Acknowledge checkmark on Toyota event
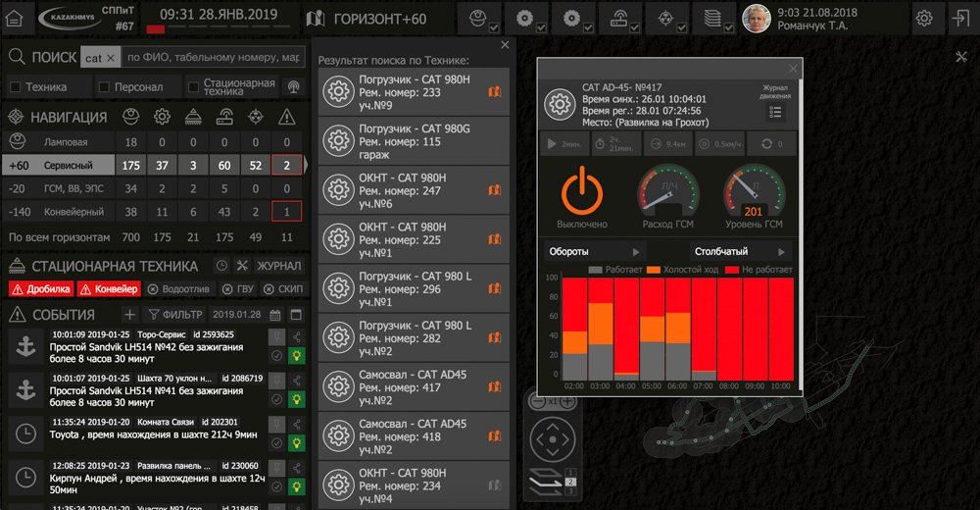Image resolution: width=980 pixels, height=510 pixels. point(276,443)
